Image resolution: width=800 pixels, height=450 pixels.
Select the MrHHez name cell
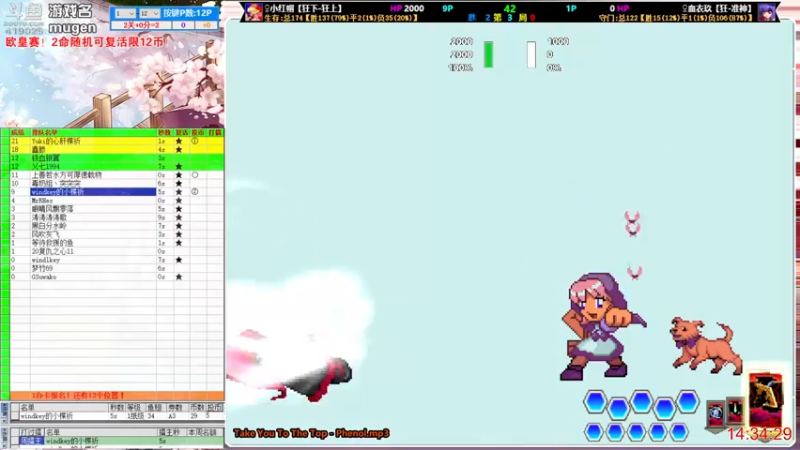[93, 201]
